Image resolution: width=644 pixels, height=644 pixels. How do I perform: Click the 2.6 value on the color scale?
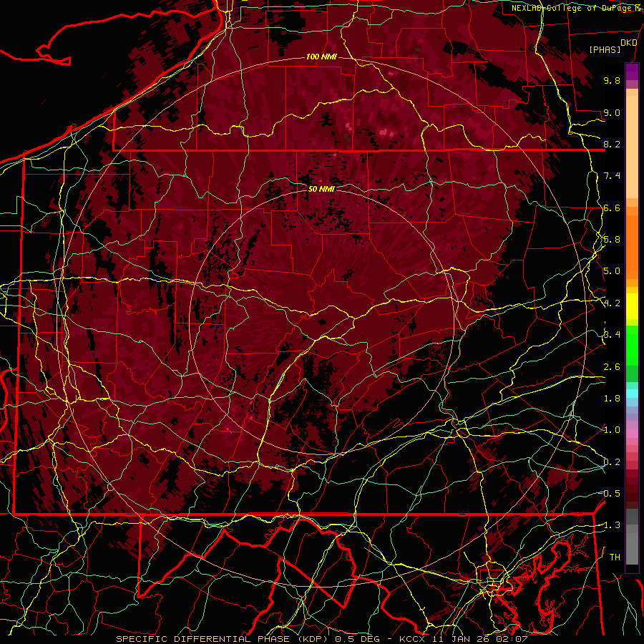612,367
